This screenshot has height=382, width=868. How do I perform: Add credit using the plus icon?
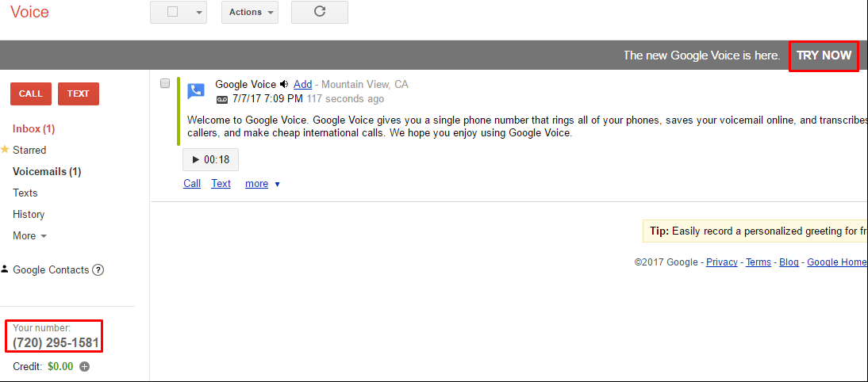click(x=84, y=366)
